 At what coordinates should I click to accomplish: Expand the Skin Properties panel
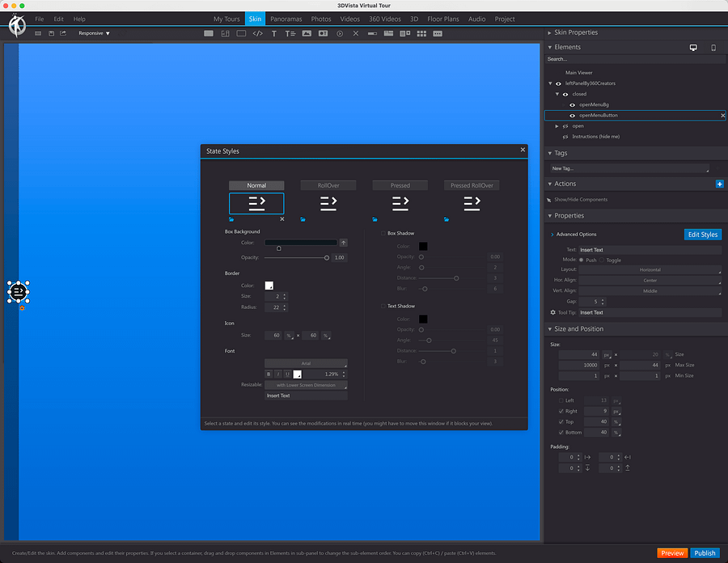[x=550, y=32]
